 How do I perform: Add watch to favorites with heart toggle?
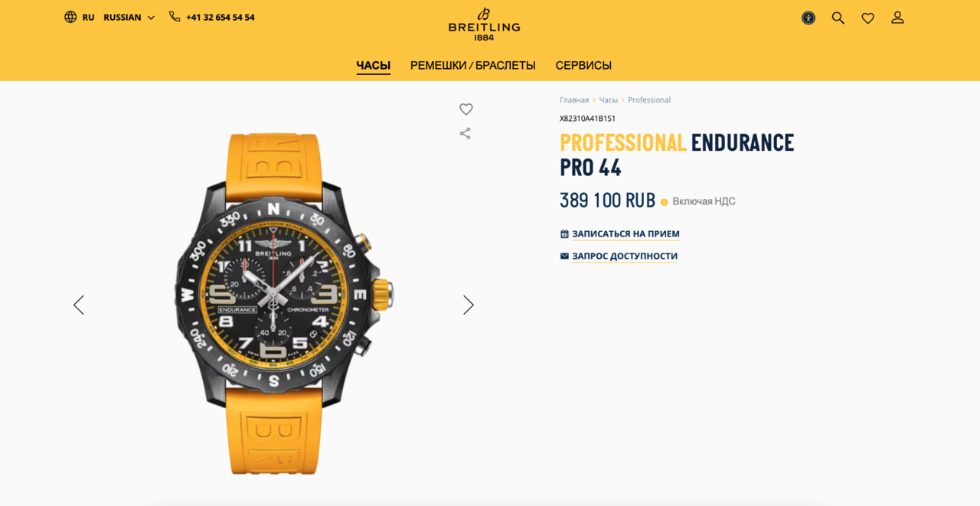click(x=466, y=109)
